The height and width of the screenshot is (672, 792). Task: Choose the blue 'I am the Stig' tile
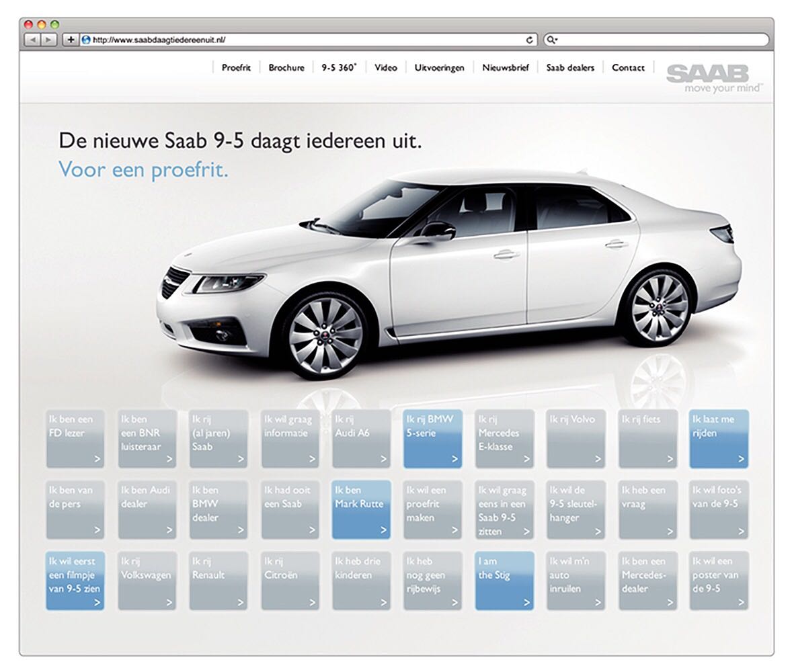click(x=504, y=581)
